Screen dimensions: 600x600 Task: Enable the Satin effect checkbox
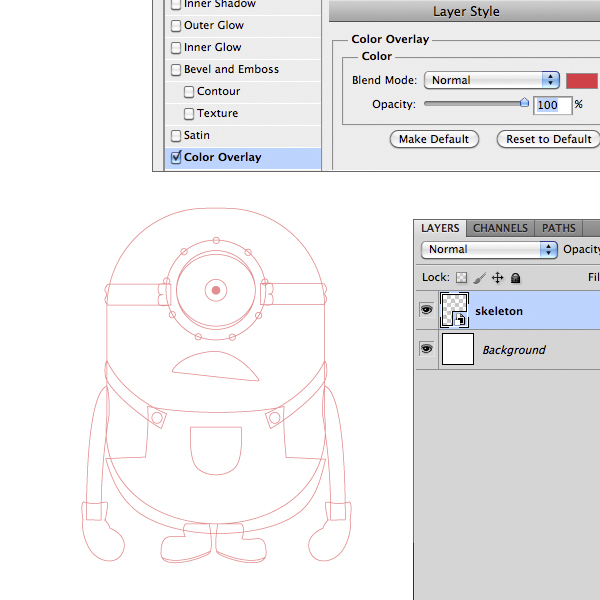click(176, 136)
